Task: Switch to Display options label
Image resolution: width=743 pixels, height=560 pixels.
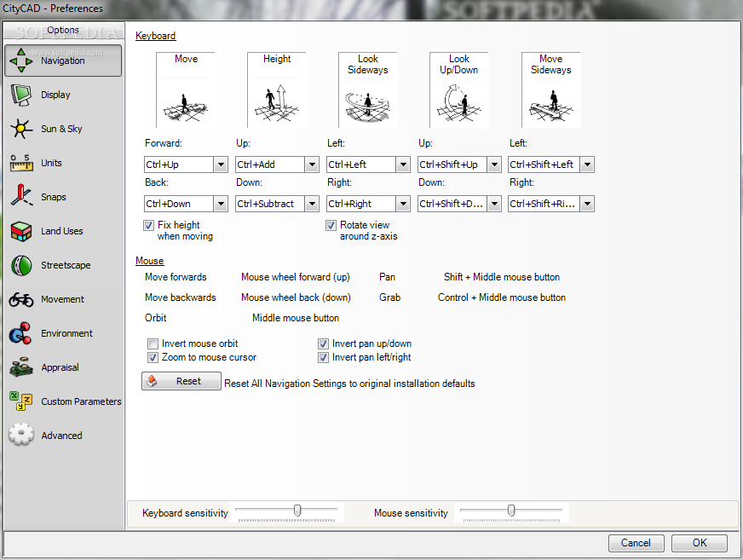Action: (55, 95)
